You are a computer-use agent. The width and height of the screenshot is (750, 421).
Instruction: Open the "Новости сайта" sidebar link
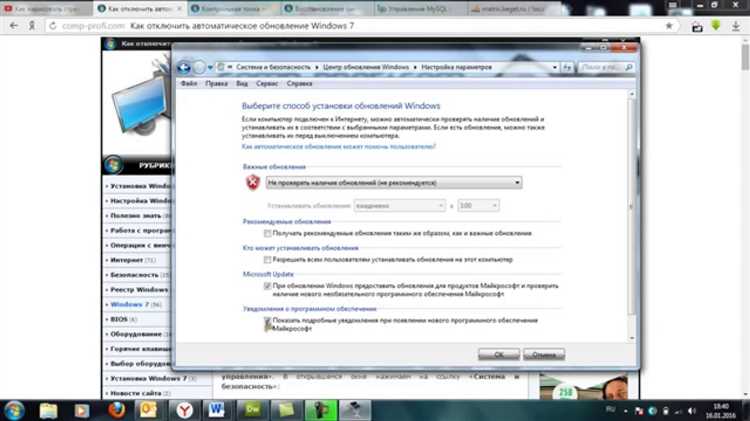pyautogui.click(x=136, y=393)
